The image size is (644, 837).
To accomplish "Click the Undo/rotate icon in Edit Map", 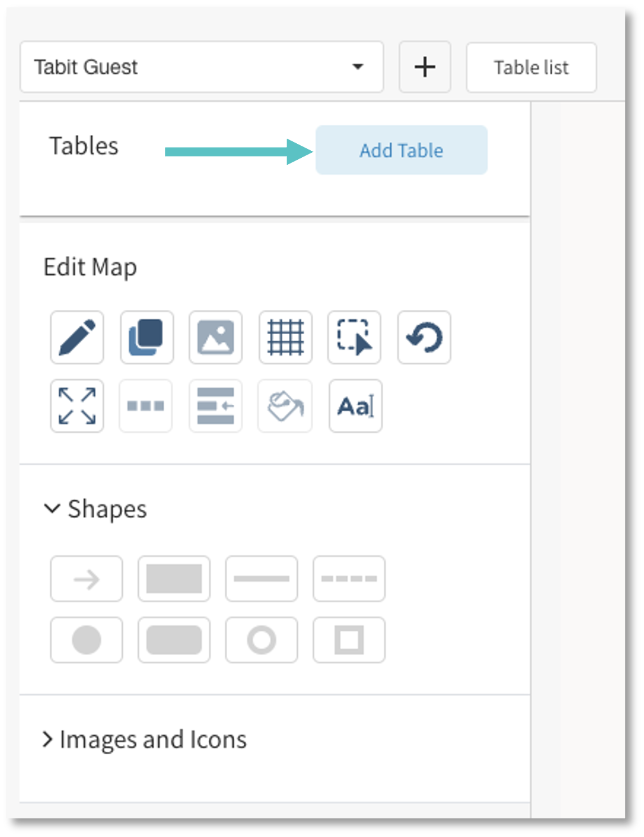I will (x=424, y=338).
